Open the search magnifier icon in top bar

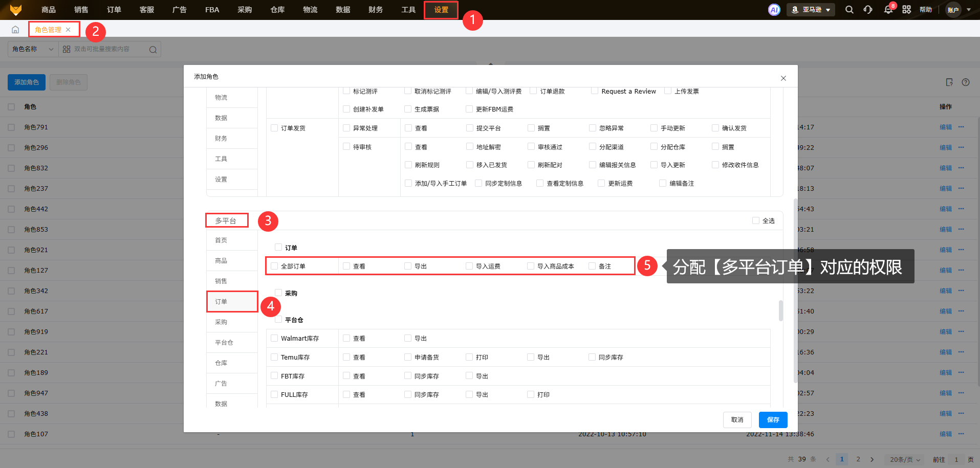(849, 10)
